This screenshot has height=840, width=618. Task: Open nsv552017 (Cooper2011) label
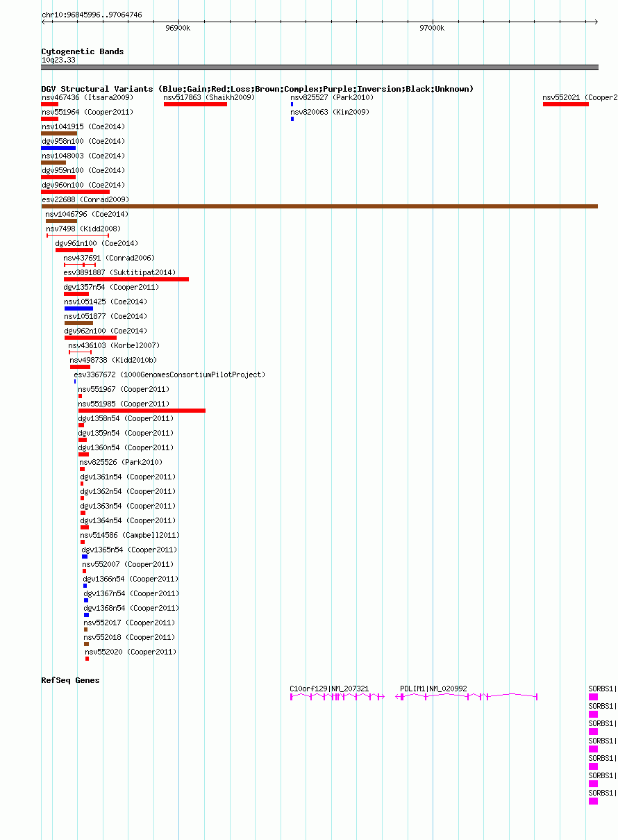(130, 623)
